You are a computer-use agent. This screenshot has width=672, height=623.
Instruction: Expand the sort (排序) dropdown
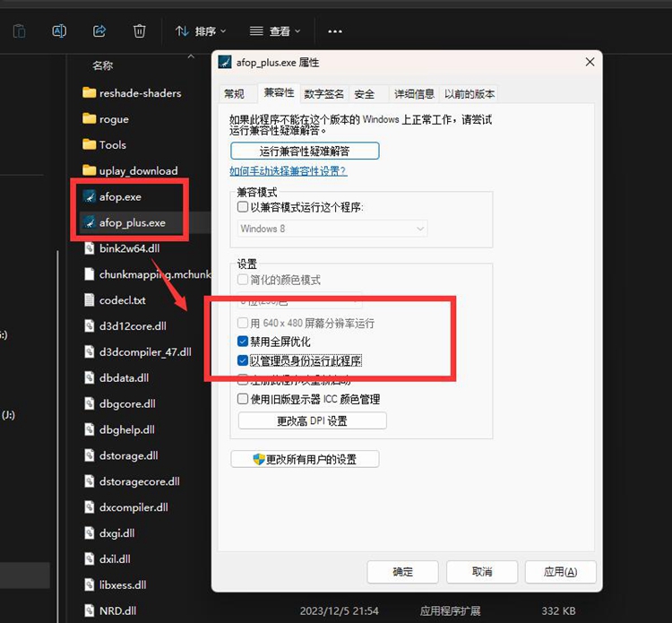point(201,31)
